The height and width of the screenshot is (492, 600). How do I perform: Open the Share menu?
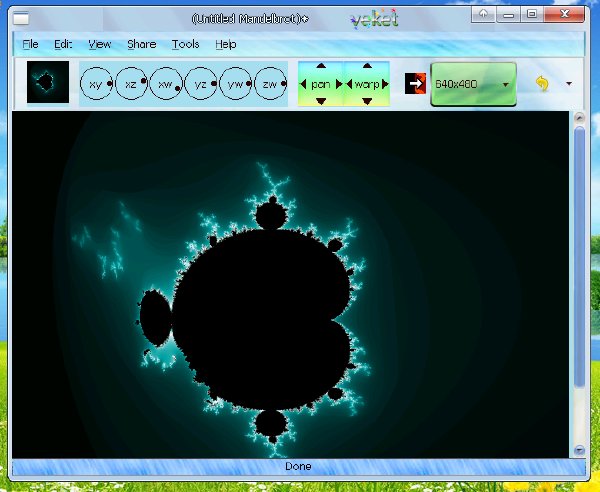click(142, 44)
